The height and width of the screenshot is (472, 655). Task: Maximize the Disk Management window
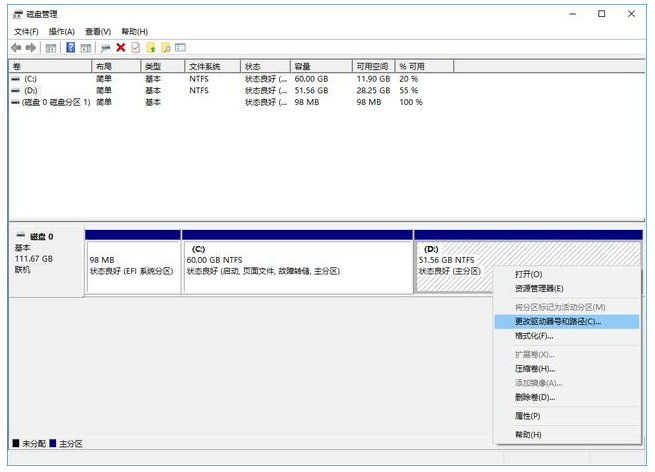[x=602, y=14]
